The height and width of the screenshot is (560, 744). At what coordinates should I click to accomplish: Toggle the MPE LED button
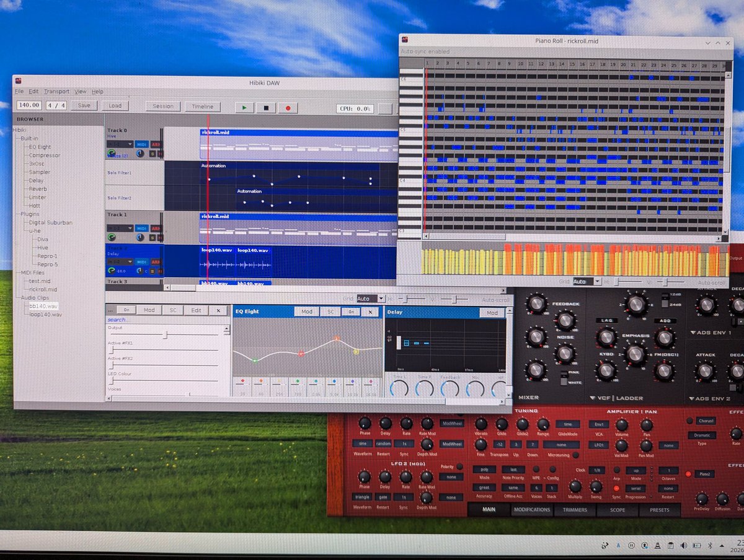pyautogui.click(x=536, y=470)
